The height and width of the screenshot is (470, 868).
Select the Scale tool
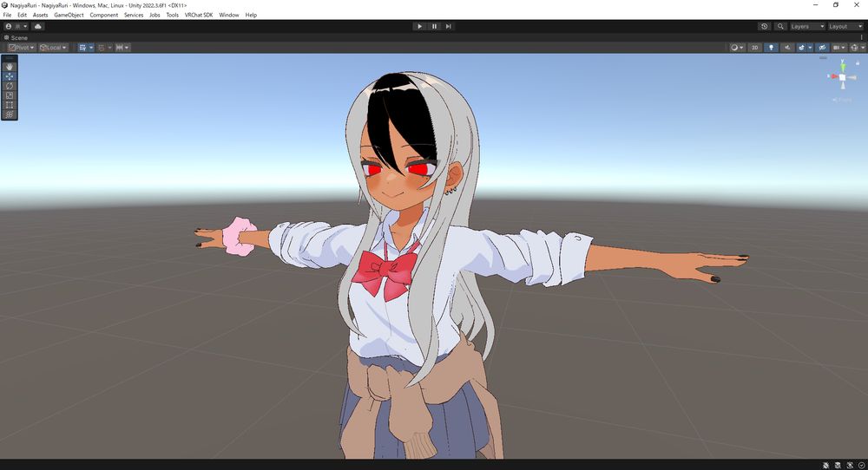click(x=10, y=95)
